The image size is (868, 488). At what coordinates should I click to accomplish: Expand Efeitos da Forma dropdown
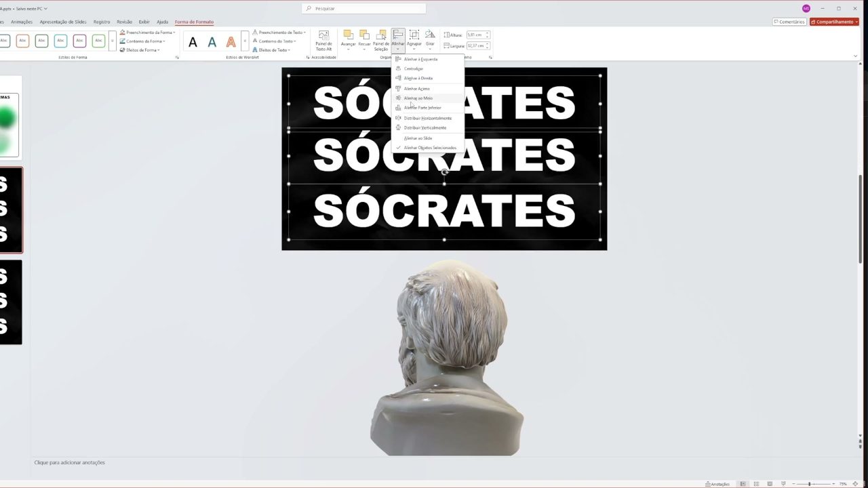(x=140, y=50)
